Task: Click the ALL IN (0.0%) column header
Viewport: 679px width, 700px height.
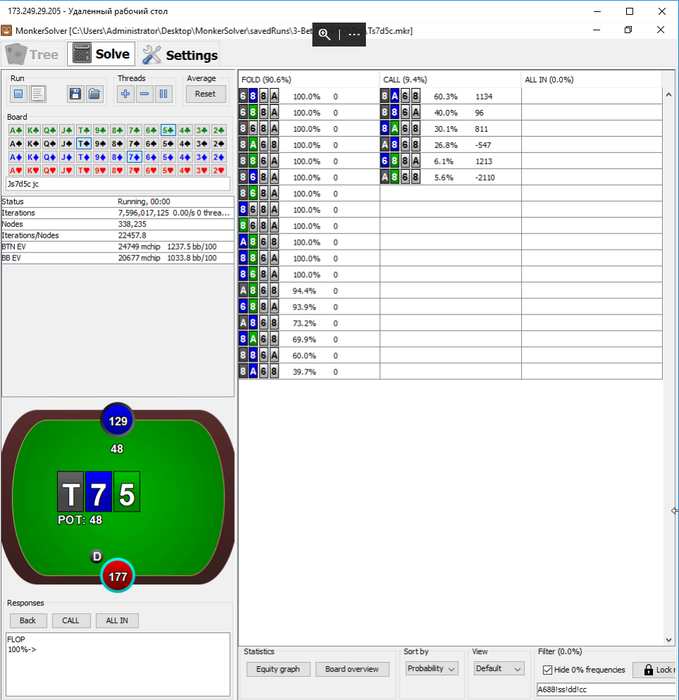Action: [592, 80]
